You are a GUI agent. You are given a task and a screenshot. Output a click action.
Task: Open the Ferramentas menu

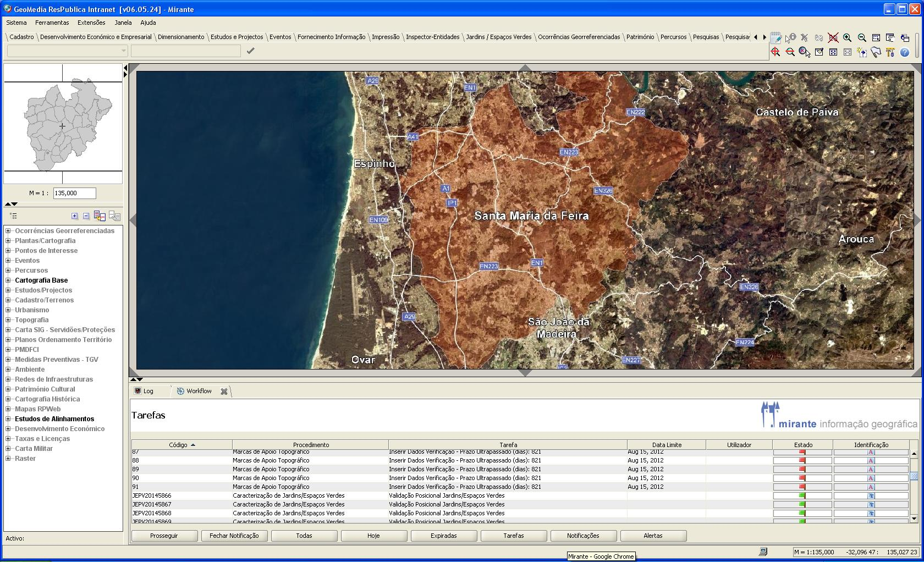[52, 23]
